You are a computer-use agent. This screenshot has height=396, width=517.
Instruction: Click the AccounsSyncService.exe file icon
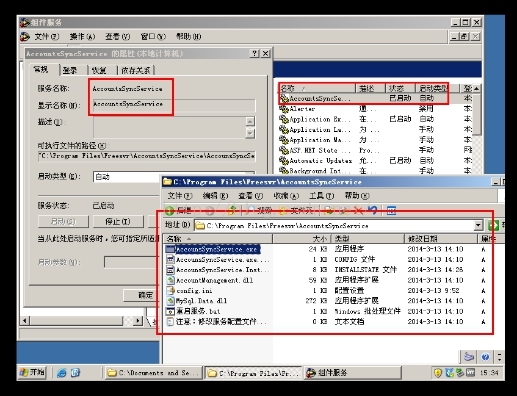click(x=170, y=249)
